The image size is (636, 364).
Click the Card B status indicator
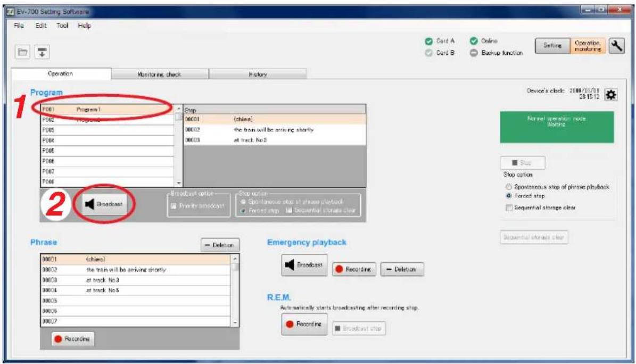(x=440, y=53)
